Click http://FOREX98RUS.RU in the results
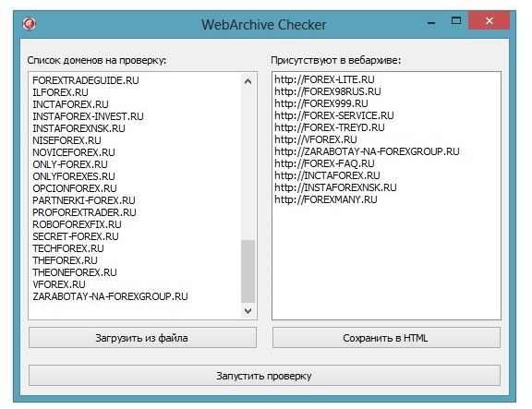This screenshot has width=532, height=409. click(x=328, y=91)
